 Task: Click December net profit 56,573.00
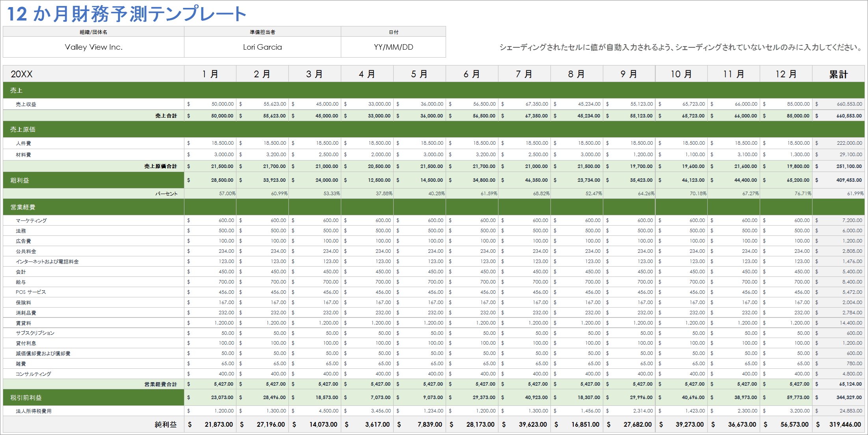(x=786, y=424)
